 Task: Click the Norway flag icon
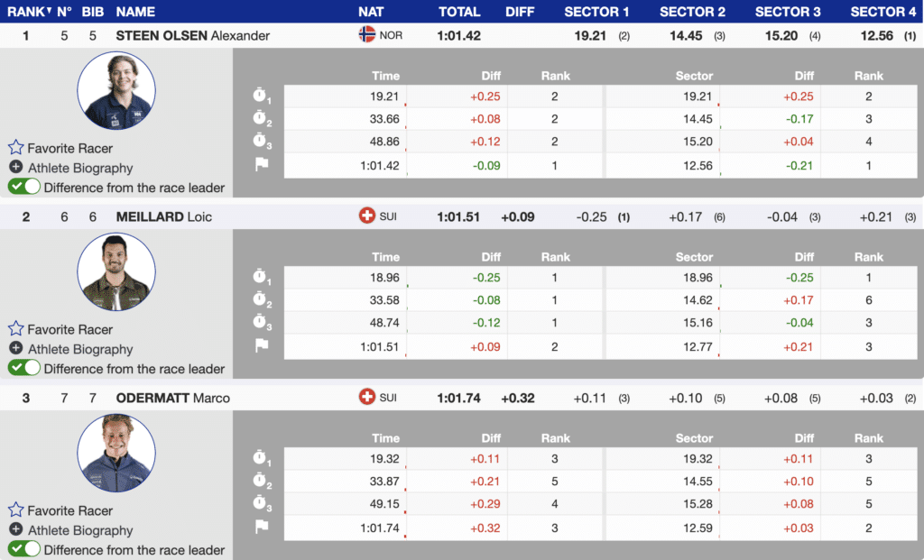tap(367, 35)
